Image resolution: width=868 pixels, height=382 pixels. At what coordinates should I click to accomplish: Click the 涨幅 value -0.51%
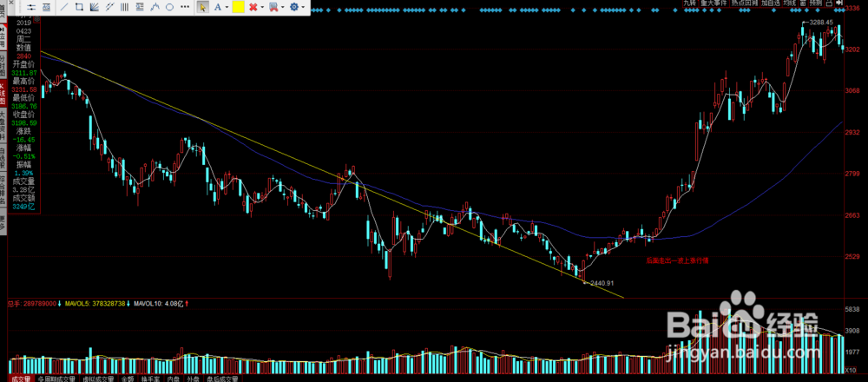(x=24, y=155)
